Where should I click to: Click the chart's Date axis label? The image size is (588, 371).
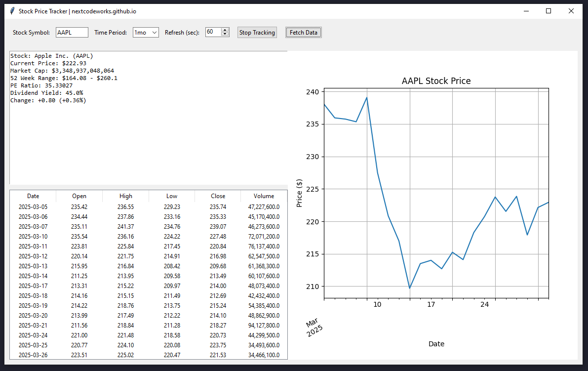pos(436,344)
